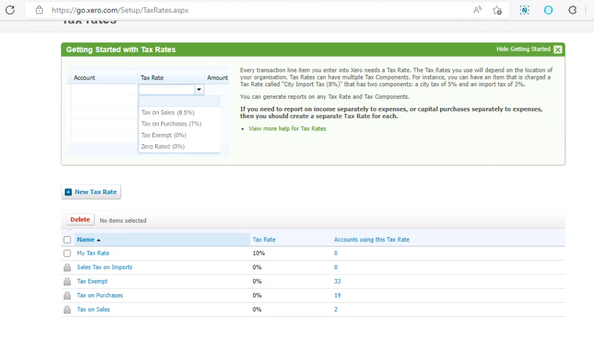Click the Account column header in example

pos(85,78)
